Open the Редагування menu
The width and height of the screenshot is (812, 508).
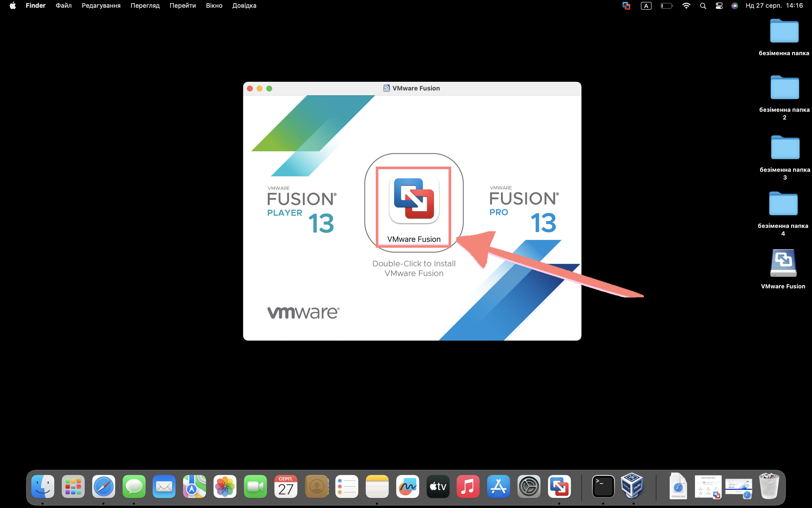[x=101, y=5]
